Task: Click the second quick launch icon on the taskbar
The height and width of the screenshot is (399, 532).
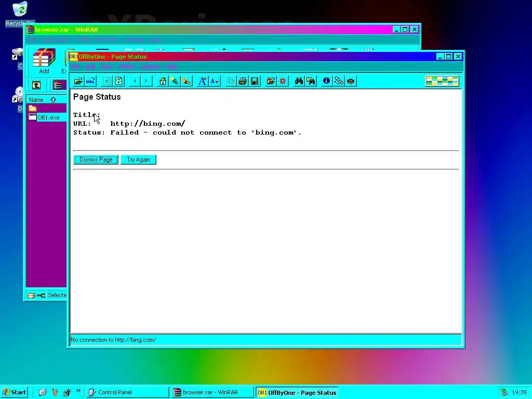Action: click(55, 392)
